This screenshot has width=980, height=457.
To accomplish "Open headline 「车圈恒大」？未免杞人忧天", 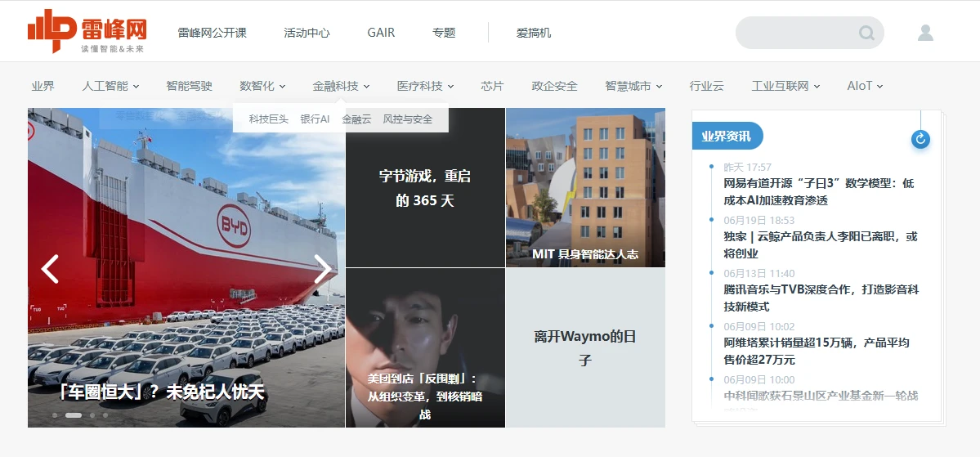I will (x=162, y=392).
